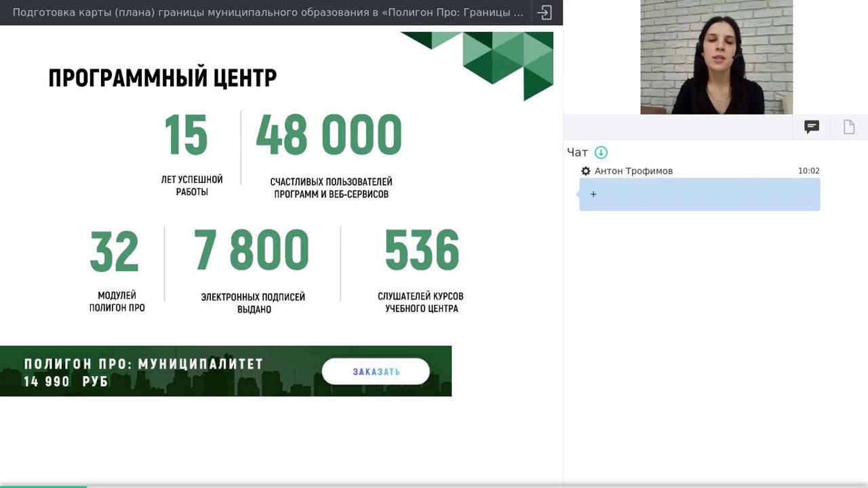Image resolution: width=868 pixels, height=488 pixels.
Task: Click the 'ПРОГРАММНЫЙ ЦЕНТР' slide heading
Action: click(163, 78)
